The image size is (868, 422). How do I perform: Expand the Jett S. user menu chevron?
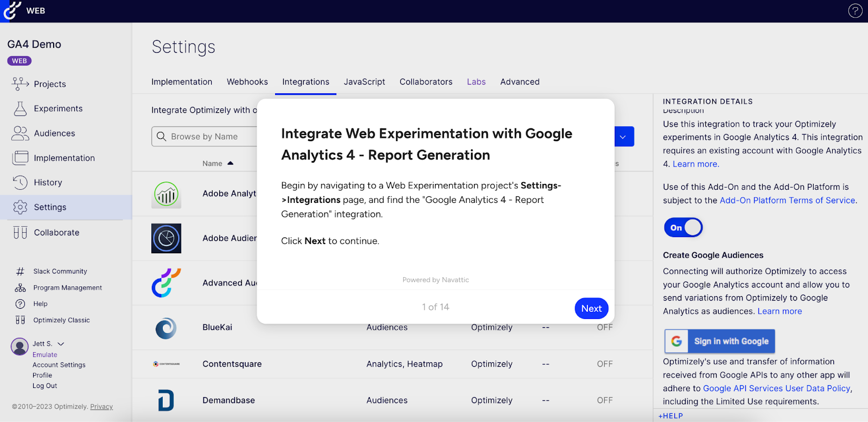pos(61,344)
